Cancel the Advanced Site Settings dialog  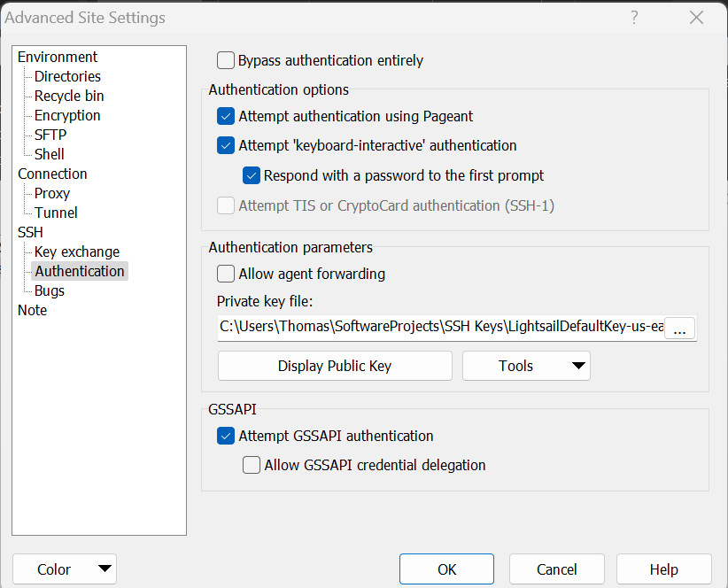click(x=556, y=569)
